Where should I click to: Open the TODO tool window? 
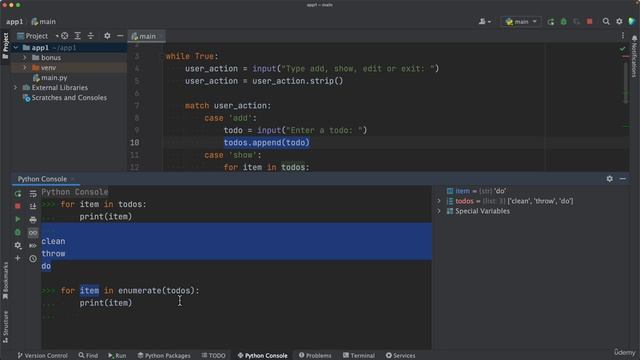tap(213, 356)
